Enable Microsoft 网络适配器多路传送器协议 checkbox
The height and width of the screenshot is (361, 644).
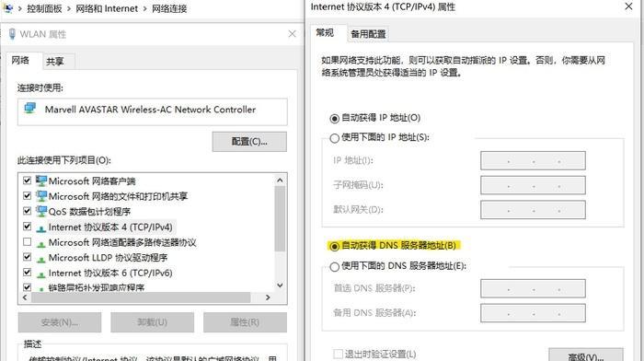(x=27, y=242)
